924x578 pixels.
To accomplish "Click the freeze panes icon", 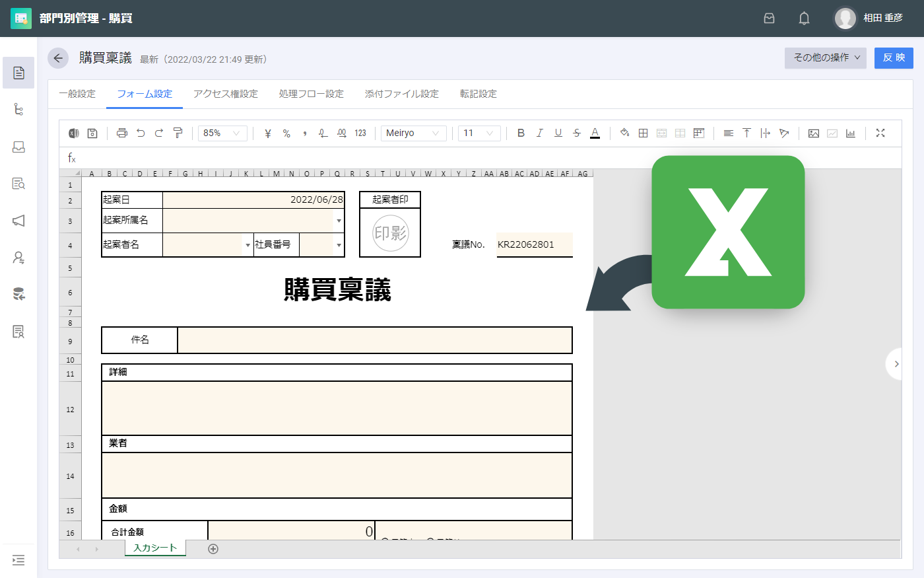I will [x=699, y=133].
